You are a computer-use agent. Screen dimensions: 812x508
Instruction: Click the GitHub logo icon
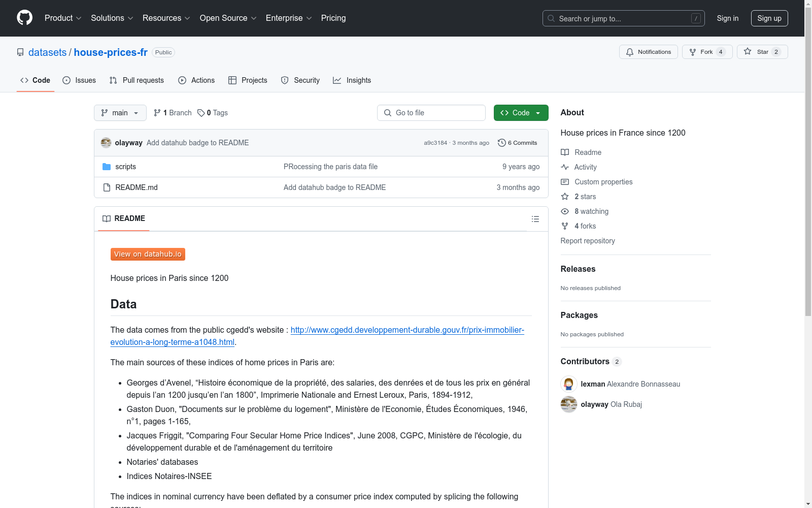pyautogui.click(x=24, y=18)
